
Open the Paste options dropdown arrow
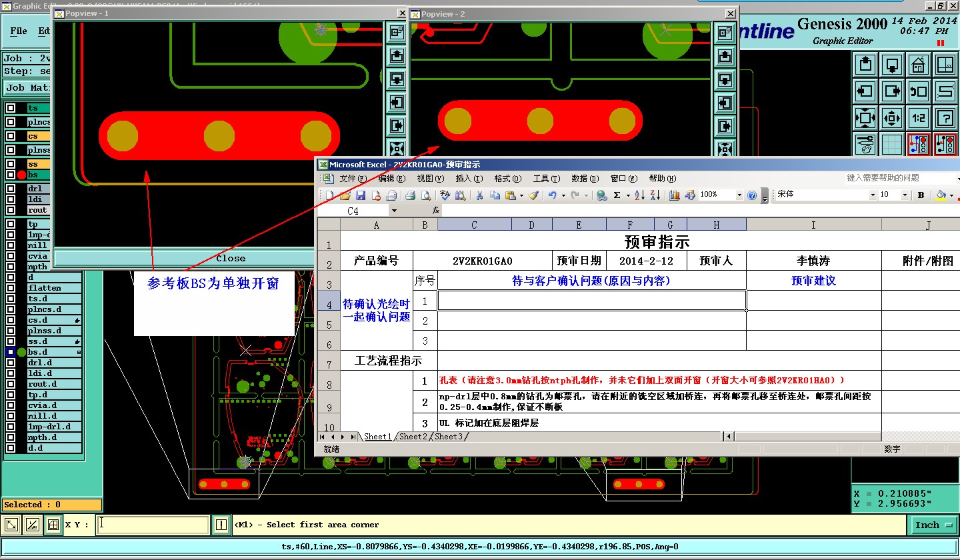[521, 195]
